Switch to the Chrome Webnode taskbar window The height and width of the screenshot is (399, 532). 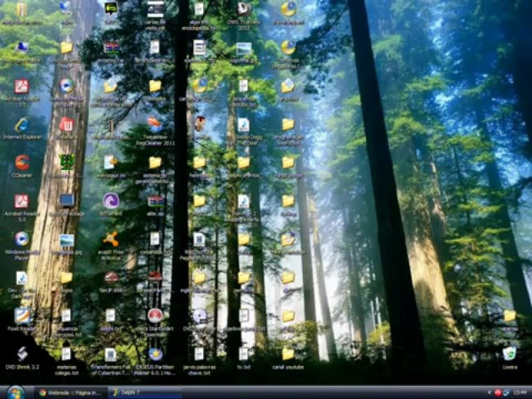(x=70, y=392)
